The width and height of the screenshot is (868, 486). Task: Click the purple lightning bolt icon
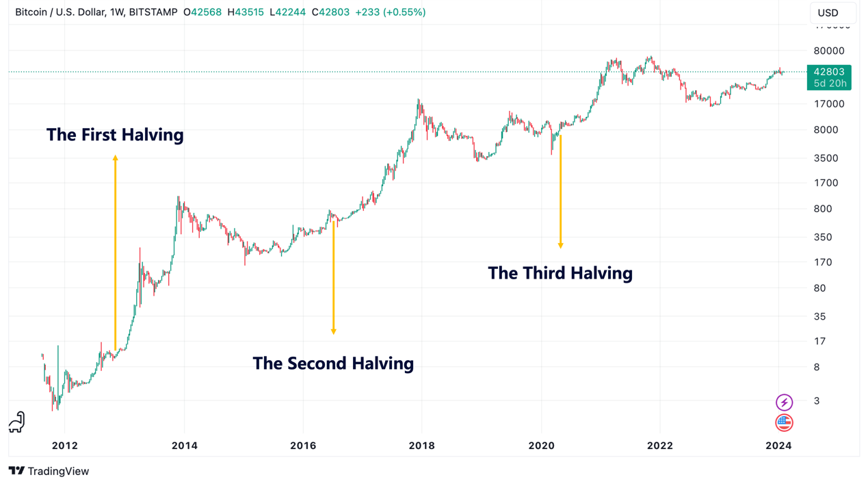tap(784, 402)
